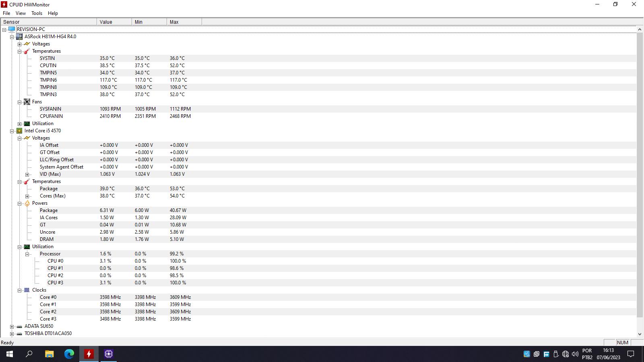Open the Windows Start menu
The height and width of the screenshot is (362, 644).
coord(10,354)
